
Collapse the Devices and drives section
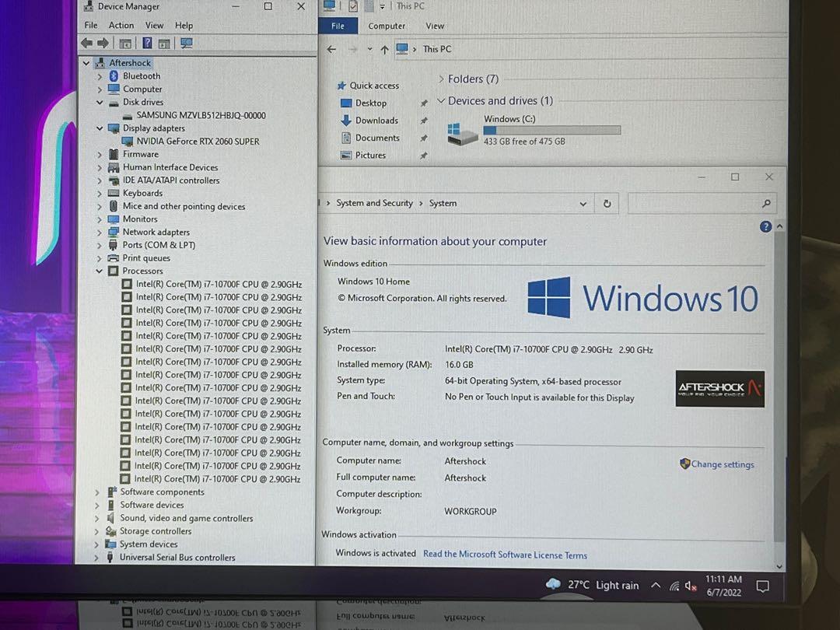click(x=441, y=101)
